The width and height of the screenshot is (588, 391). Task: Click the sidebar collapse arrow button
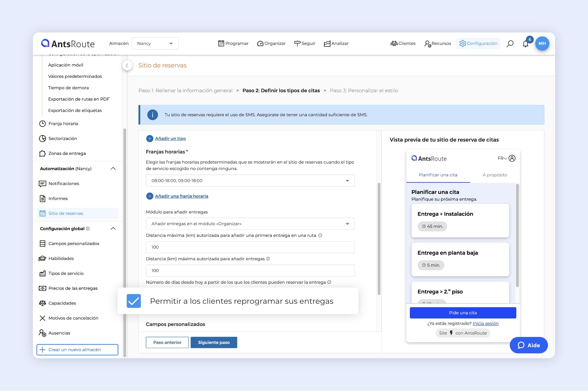[x=127, y=66]
